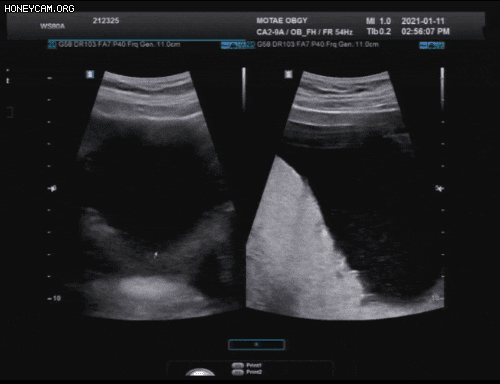Click the MOTAE OBGY clinic name
500x384 pixels.
pyautogui.click(x=282, y=21)
